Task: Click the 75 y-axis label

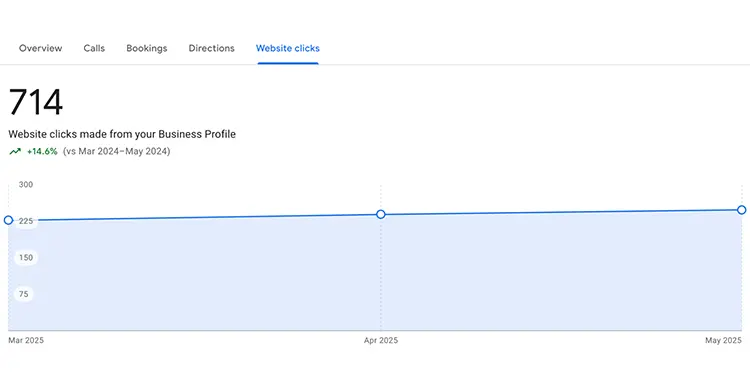Action: click(x=24, y=294)
